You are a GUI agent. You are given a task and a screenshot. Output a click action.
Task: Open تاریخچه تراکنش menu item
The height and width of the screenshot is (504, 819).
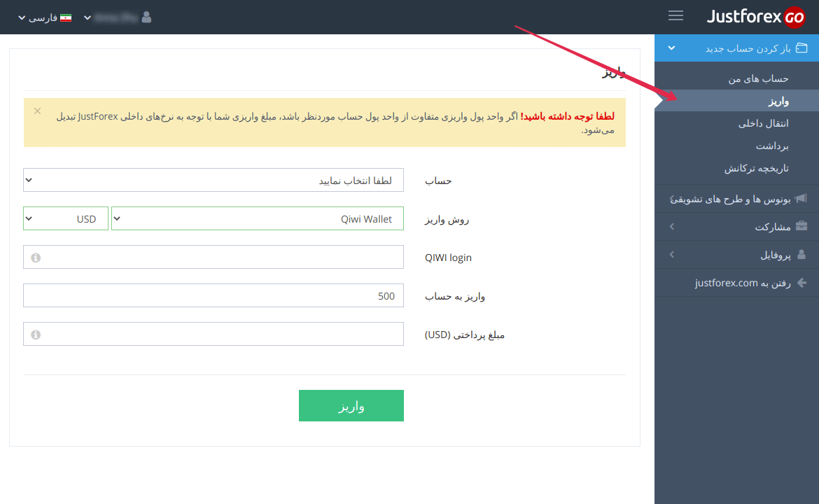click(756, 169)
